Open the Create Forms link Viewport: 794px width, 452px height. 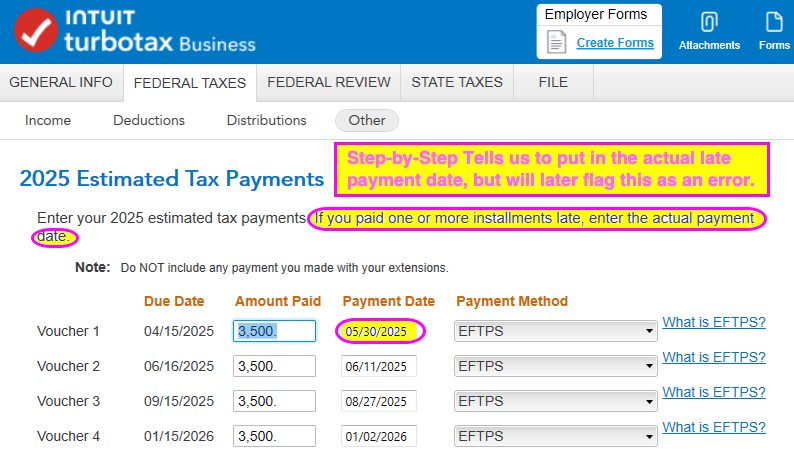tap(615, 43)
